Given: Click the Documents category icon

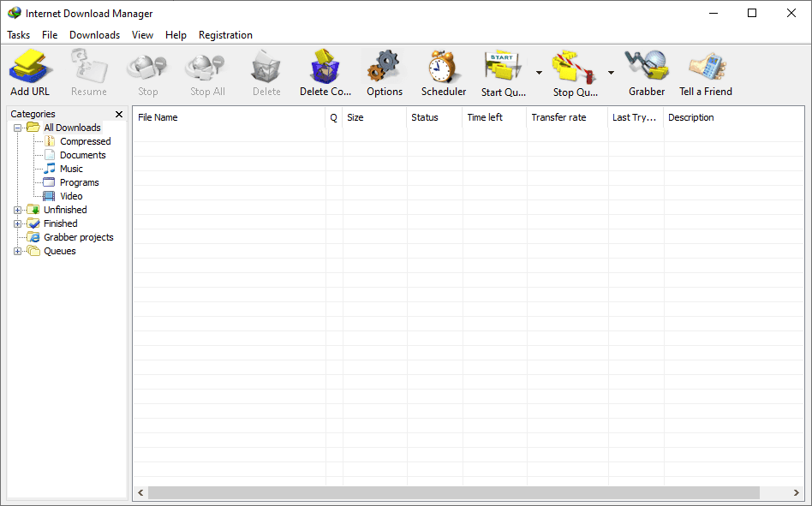Looking at the screenshot, I should point(50,155).
